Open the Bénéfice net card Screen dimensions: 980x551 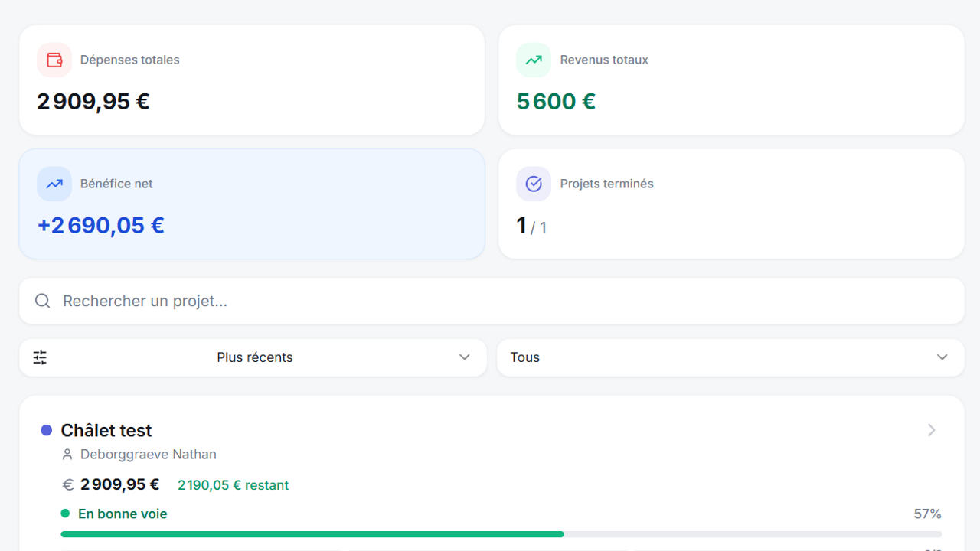click(x=252, y=204)
